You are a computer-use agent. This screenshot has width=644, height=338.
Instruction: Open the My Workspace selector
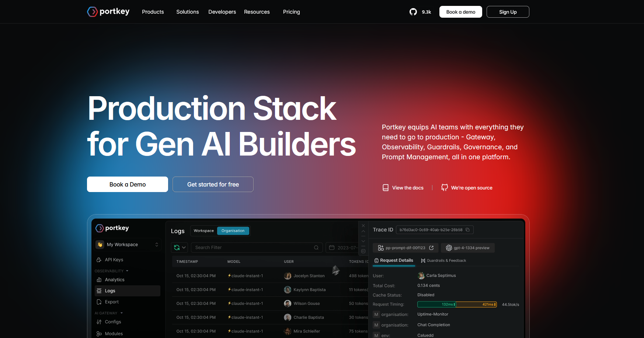(x=128, y=244)
